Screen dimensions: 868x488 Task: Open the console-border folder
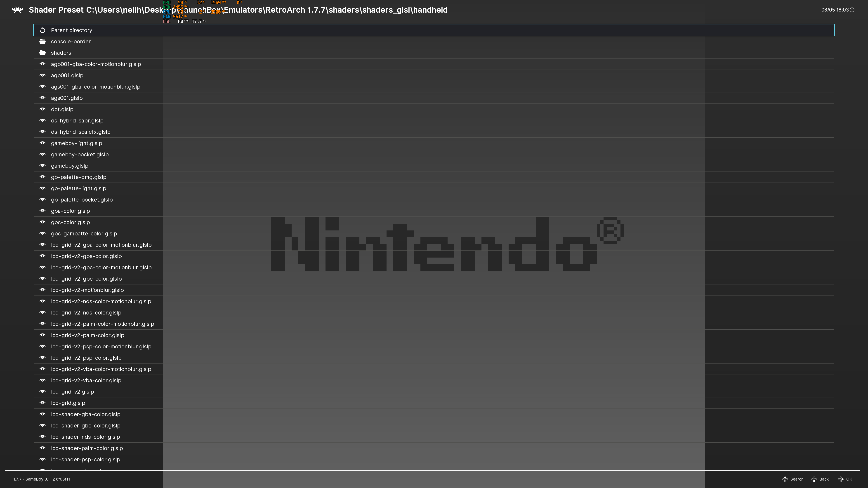[434, 41]
